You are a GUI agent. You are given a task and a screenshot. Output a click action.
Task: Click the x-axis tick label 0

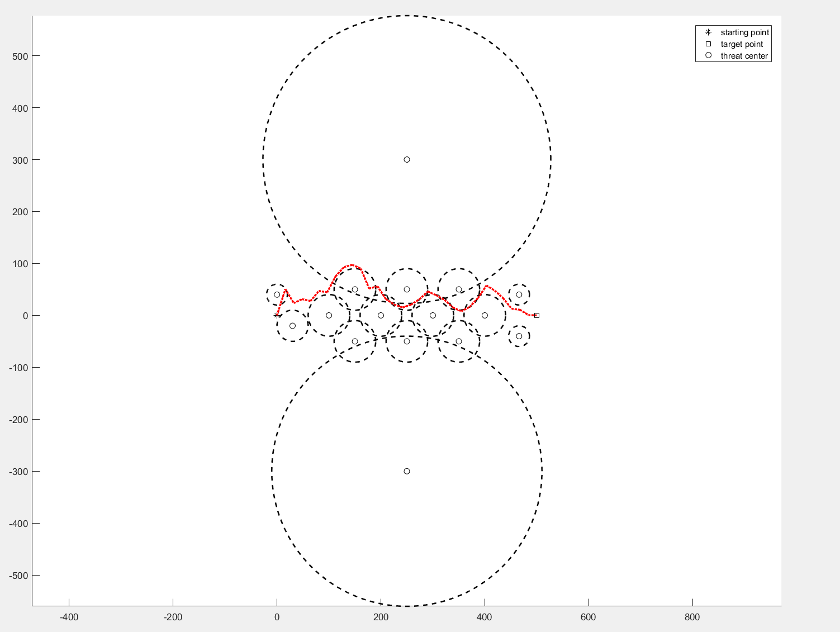tap(277, 617)
